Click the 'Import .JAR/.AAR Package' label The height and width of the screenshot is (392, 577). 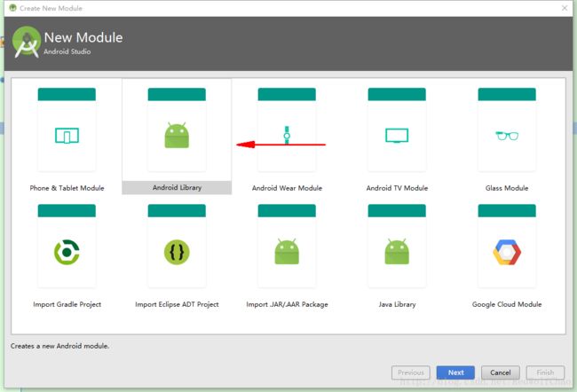click(x=287, y=304)
